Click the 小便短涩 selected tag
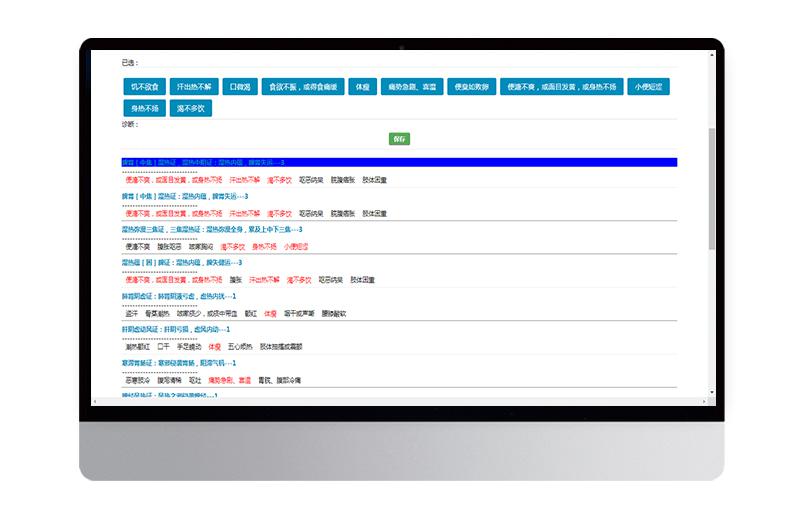This screenshot has width=800, height=512. [x=648, y=87]
